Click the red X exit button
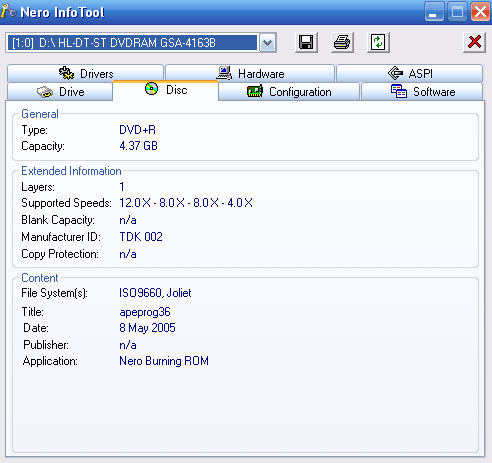492x463 pixels. (x=474, y=42)
